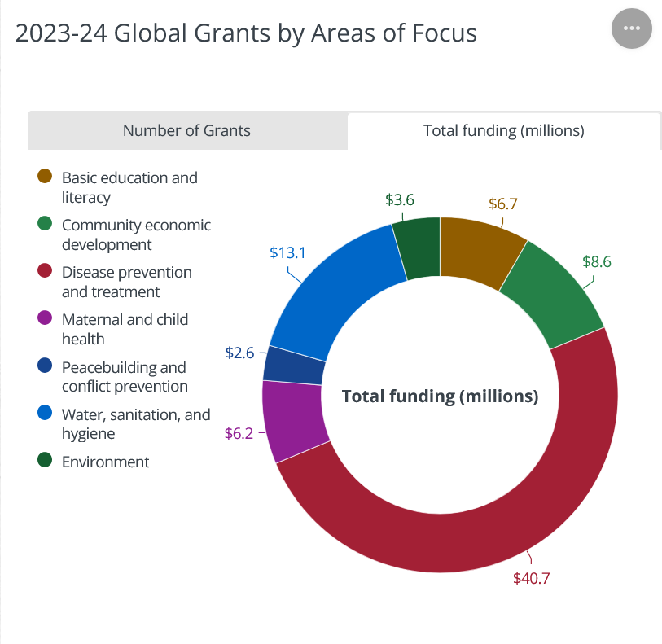Click the purple donut chart segment

pos(292,419)
